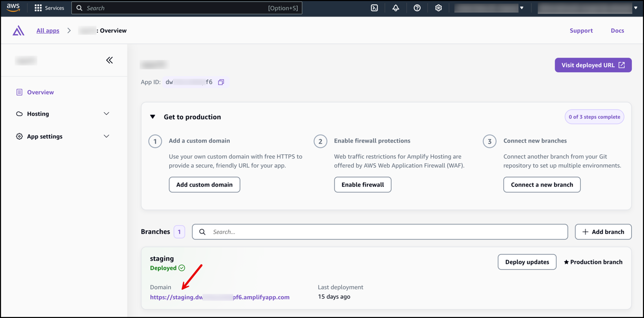Click Visit deployed URL button

coord(593,65)
